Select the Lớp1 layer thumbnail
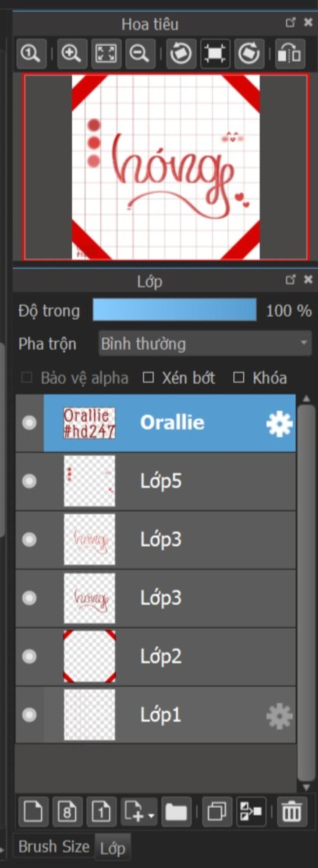The width and height of the screenshot is (318, 868). pos(89,715)
